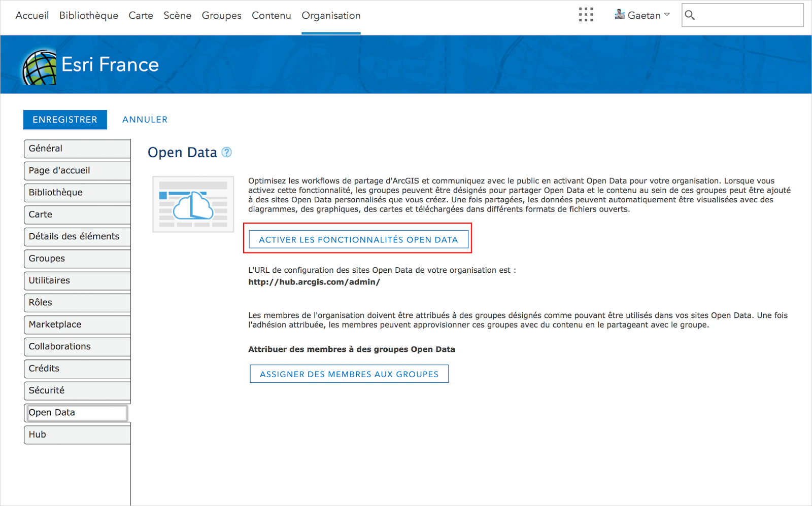Image resolution: width=812 pixels, height=506 pixels.
Task: Click the Esri France globe logo
Action: point(39,67)
